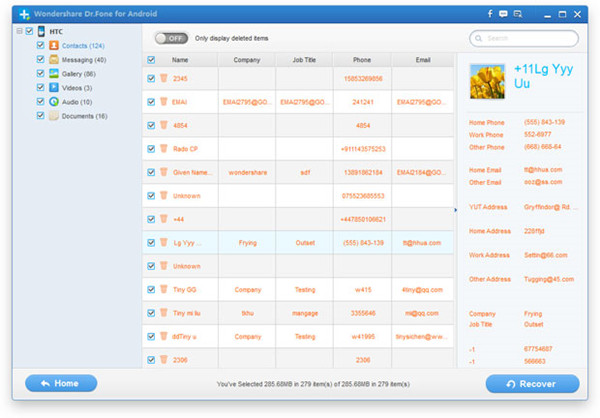Uncheck the HTC device checkbox

(29, 31)
